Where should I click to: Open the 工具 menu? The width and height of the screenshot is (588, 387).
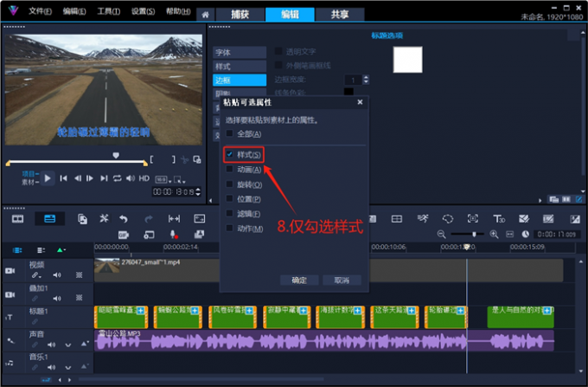(108, 11)
